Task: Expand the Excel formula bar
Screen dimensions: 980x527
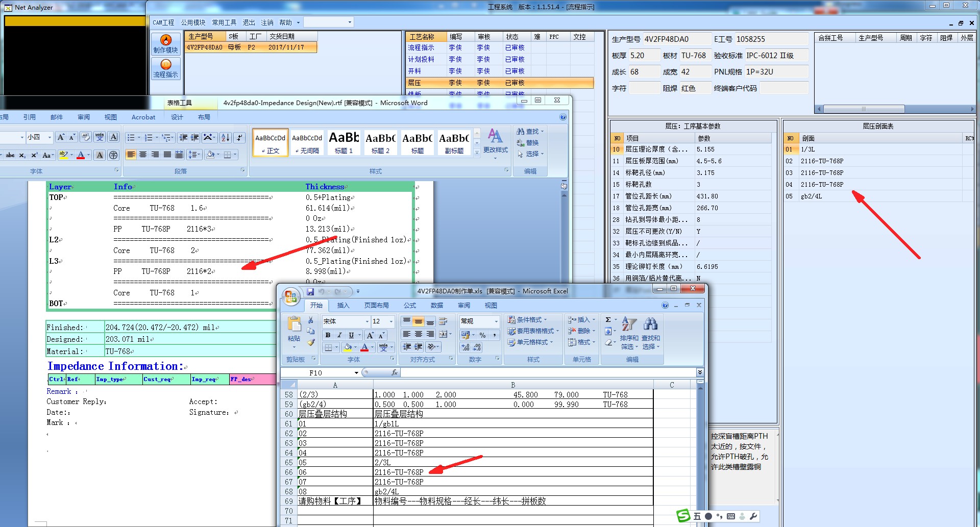Action: click(x=700, y=372)
